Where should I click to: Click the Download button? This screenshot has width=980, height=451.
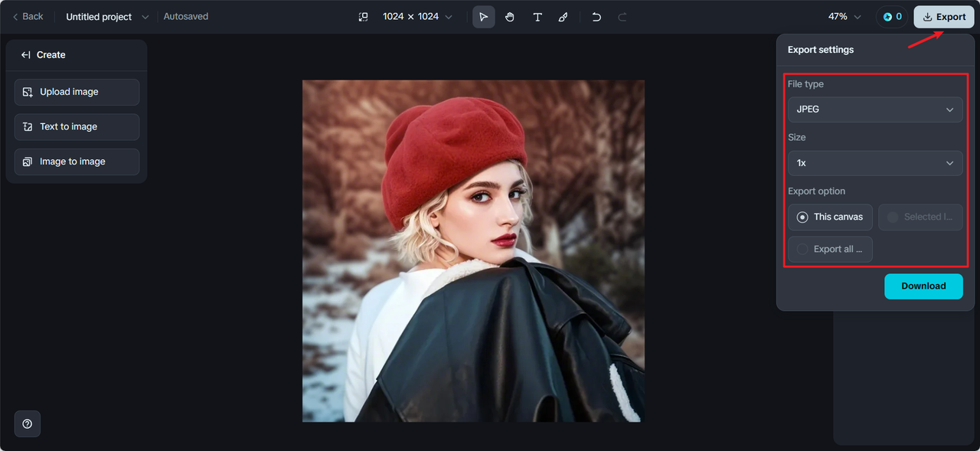[923, 286]
